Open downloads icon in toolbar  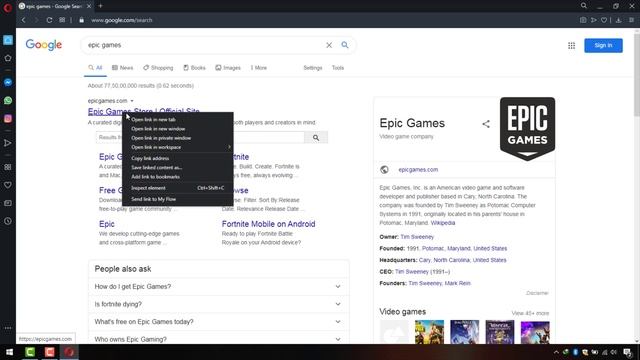618,20
